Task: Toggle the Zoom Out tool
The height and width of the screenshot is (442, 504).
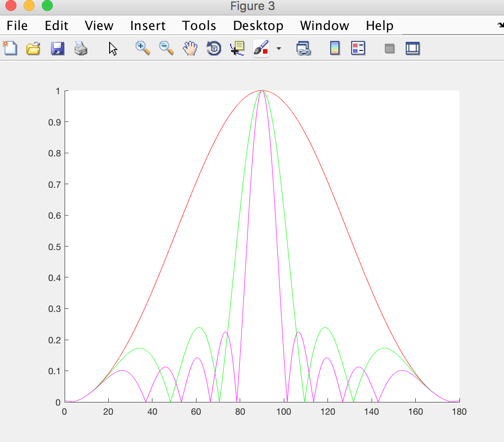Action: point(166,48)
